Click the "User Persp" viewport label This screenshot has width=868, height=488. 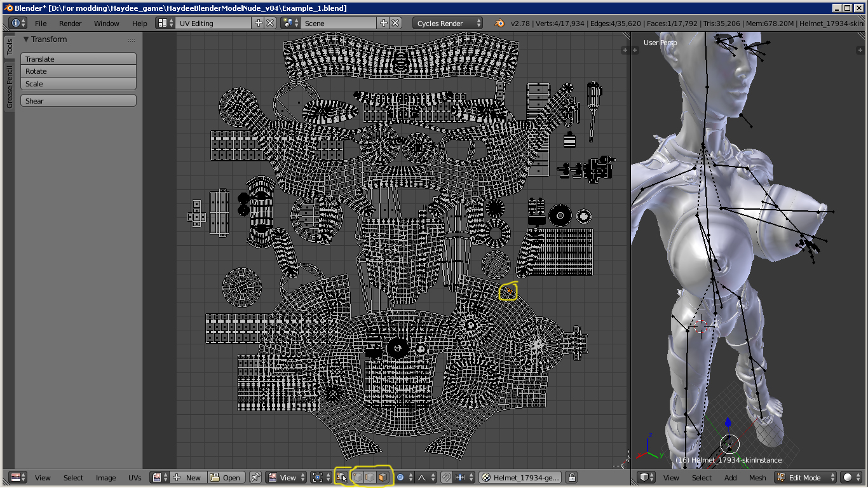[x=660, y=43]
